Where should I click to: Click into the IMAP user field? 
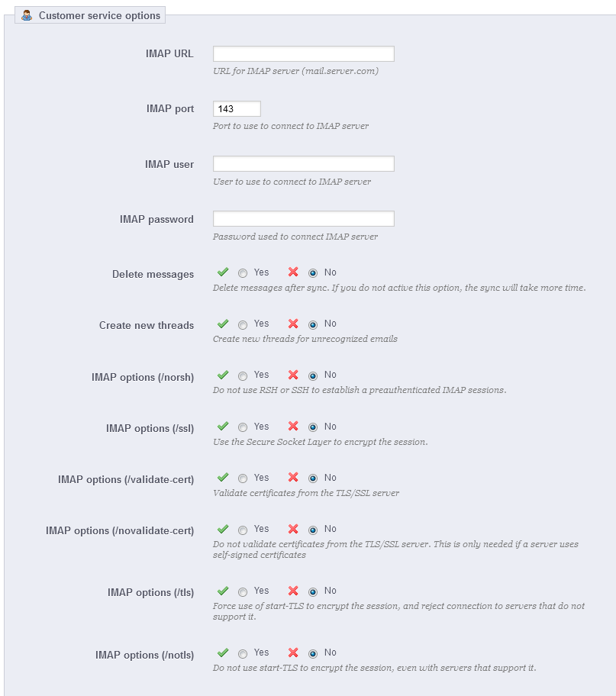(304, 164)
